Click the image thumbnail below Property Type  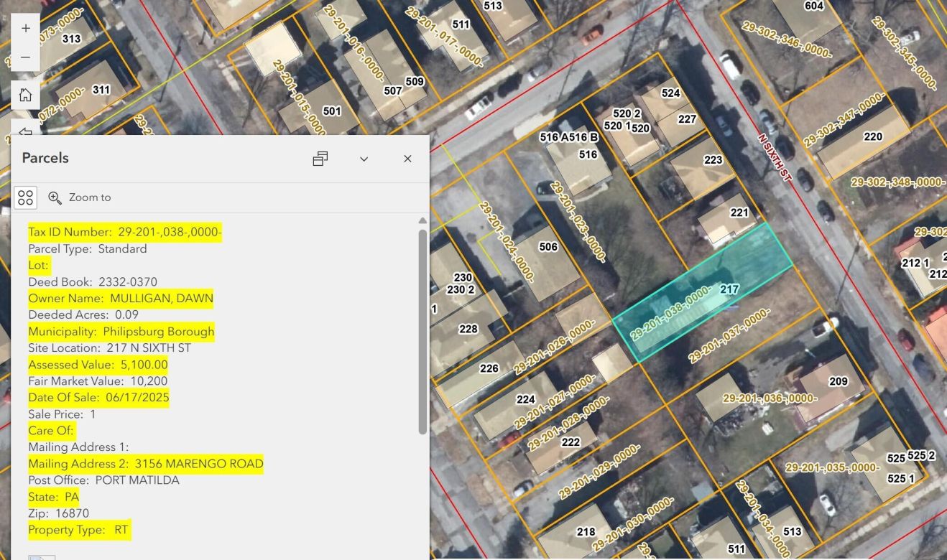pos(42,557)
